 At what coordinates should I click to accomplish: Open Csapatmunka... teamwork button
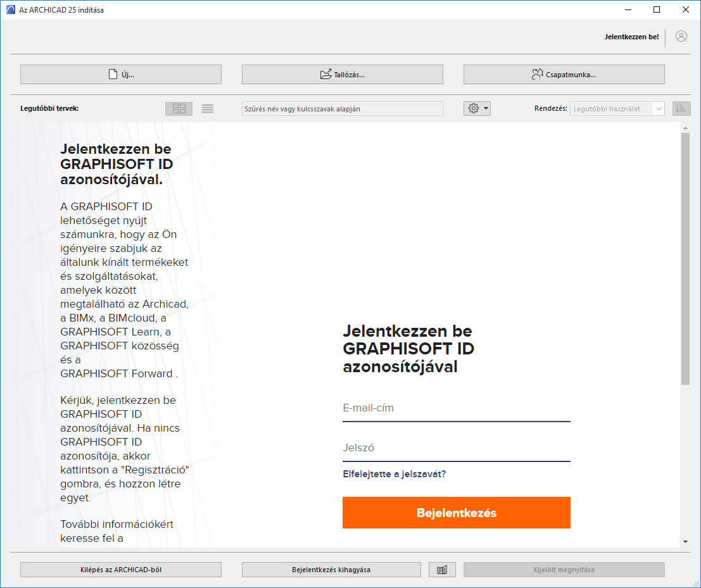coord(564,74)
